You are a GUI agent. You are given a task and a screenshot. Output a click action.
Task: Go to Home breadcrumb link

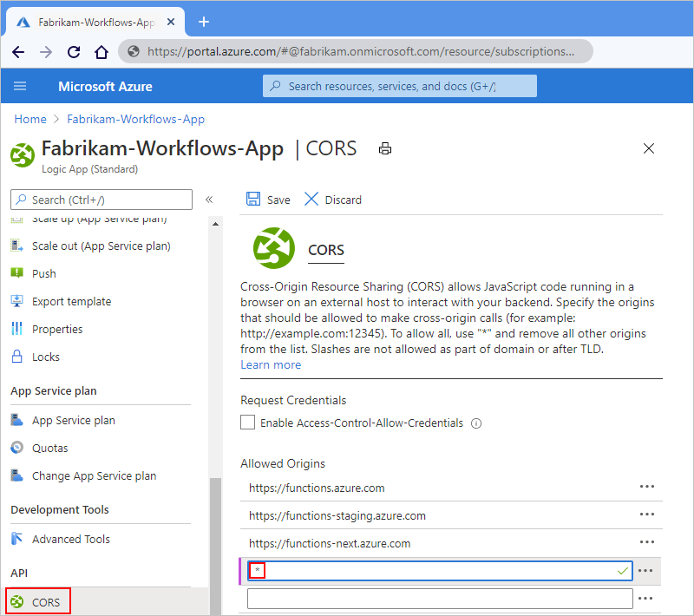click(x=30, y=119)
